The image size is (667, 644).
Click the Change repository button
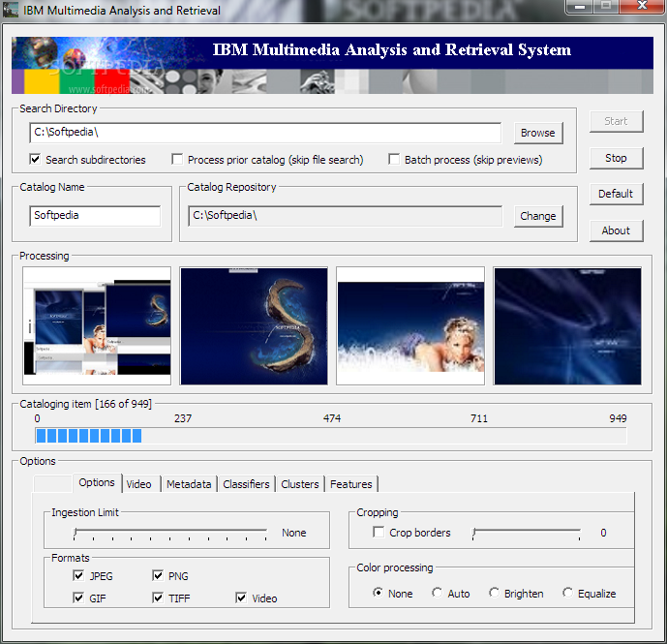tap(538, 216)
